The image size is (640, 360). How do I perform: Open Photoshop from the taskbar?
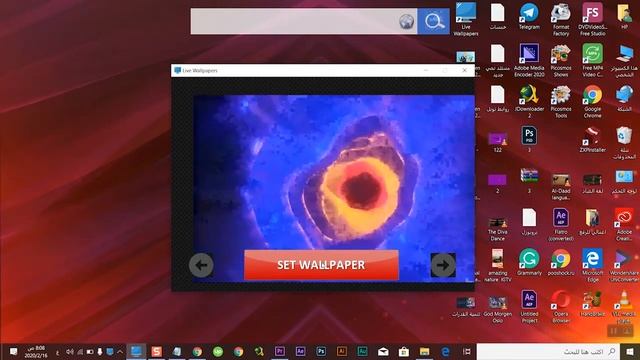click(321, 351)
